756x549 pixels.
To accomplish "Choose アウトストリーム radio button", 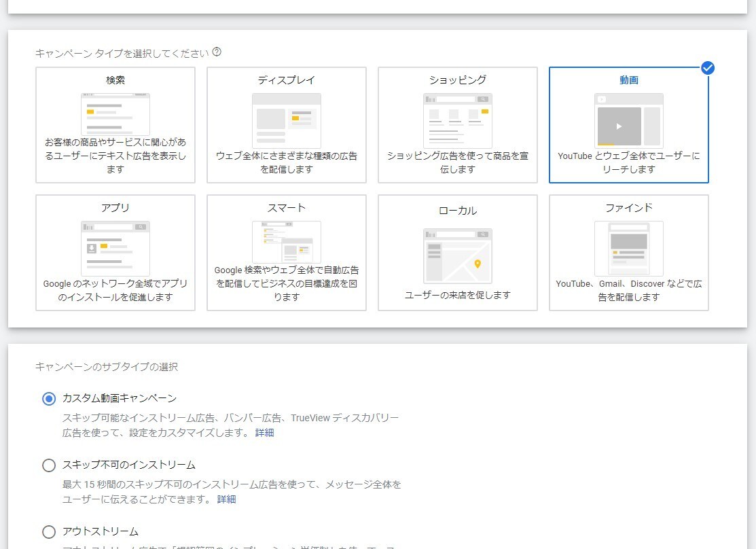I will pos(49,532).
